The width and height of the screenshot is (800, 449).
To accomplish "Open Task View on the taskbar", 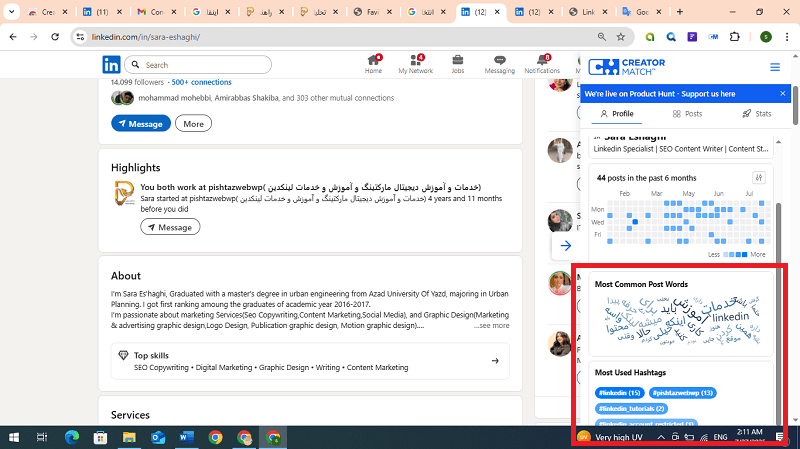I will [x=42, y=437].
